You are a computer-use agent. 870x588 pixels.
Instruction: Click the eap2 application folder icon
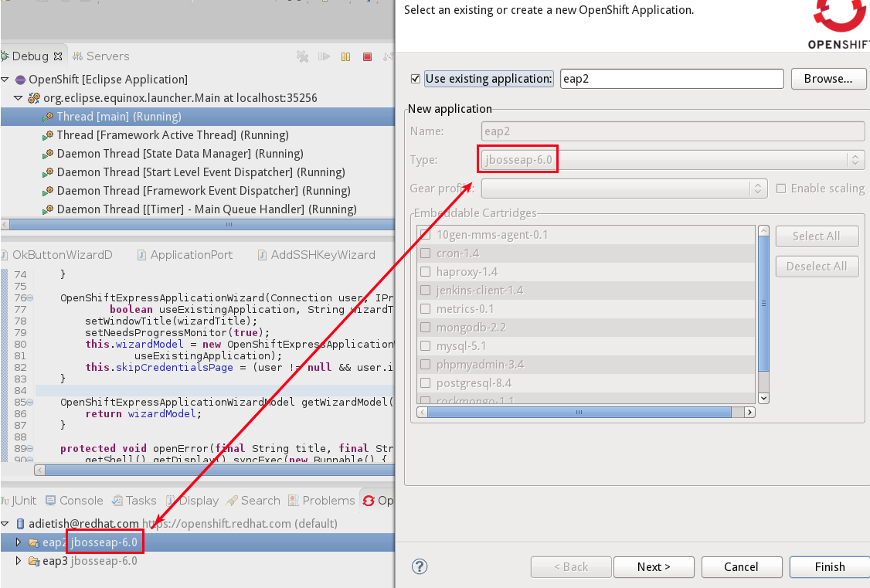coord(34,542)
